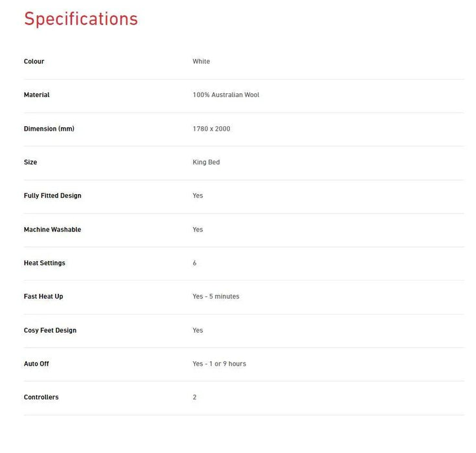
Task: Select the King Bed value
Action: 206,162
